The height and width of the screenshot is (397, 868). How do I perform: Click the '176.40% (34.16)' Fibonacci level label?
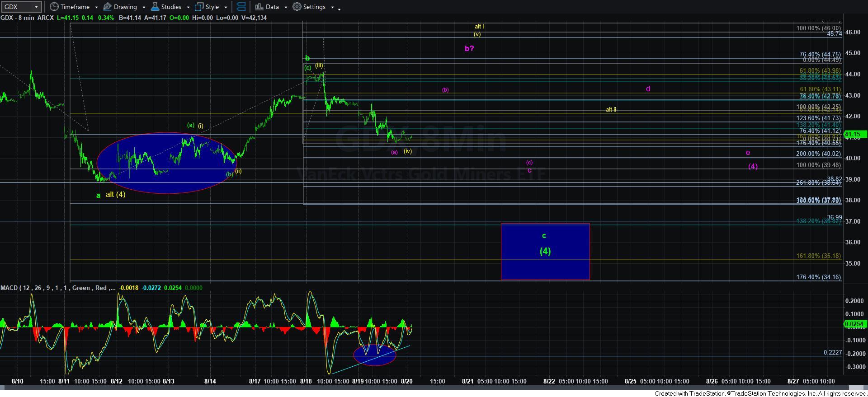[818, 277]
